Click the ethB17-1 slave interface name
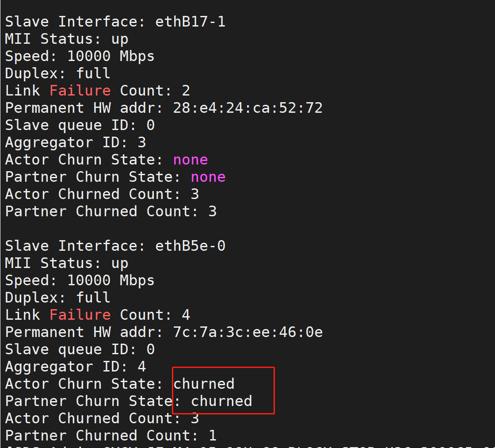Screen dimensions: 495x448 click(x=190, y=22)
